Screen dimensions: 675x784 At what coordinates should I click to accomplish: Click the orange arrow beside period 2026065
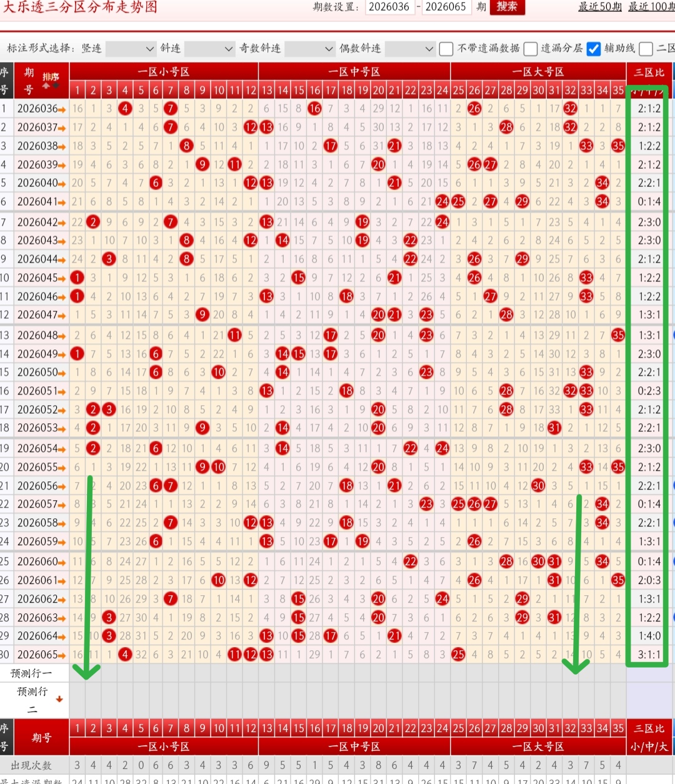pyautogui.click(x=62, y=655)
